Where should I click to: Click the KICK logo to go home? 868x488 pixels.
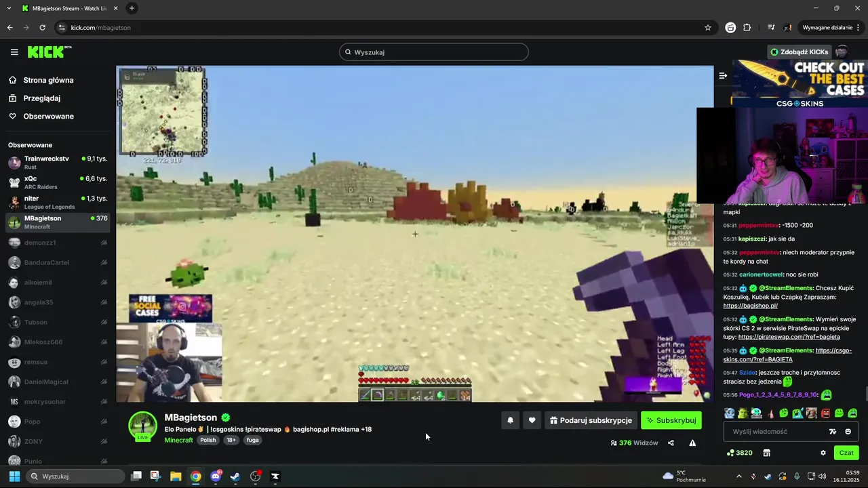(x=49, y=52)
